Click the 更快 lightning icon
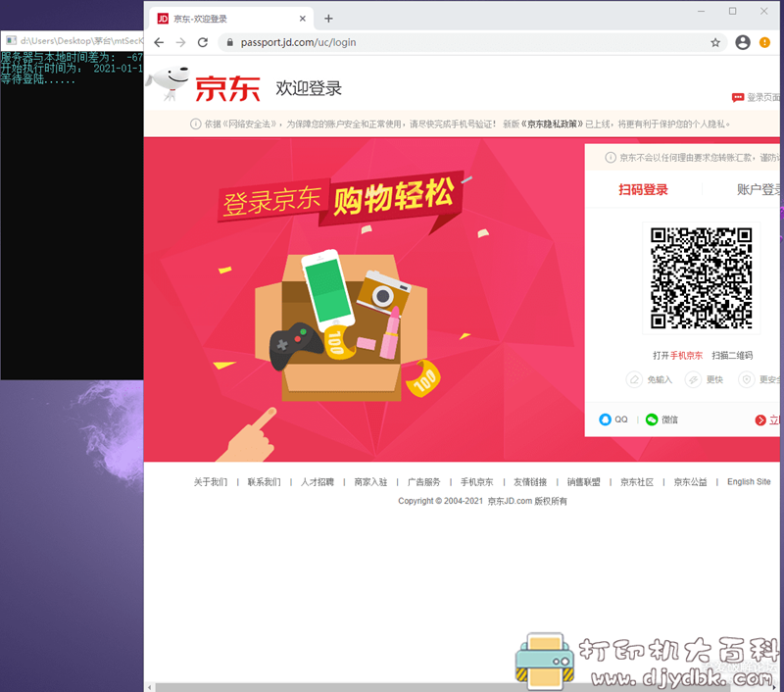This screenshot has height=692, width=784. [x=693, y=379]
